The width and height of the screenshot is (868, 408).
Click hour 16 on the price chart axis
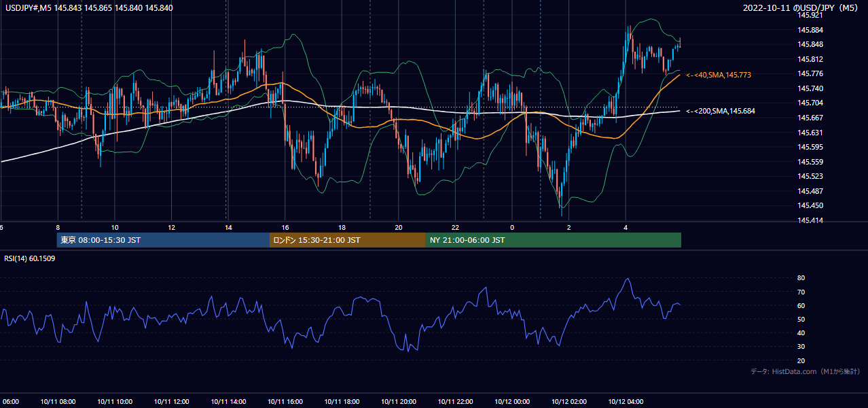pyautogui.click(x=285, y=227)
